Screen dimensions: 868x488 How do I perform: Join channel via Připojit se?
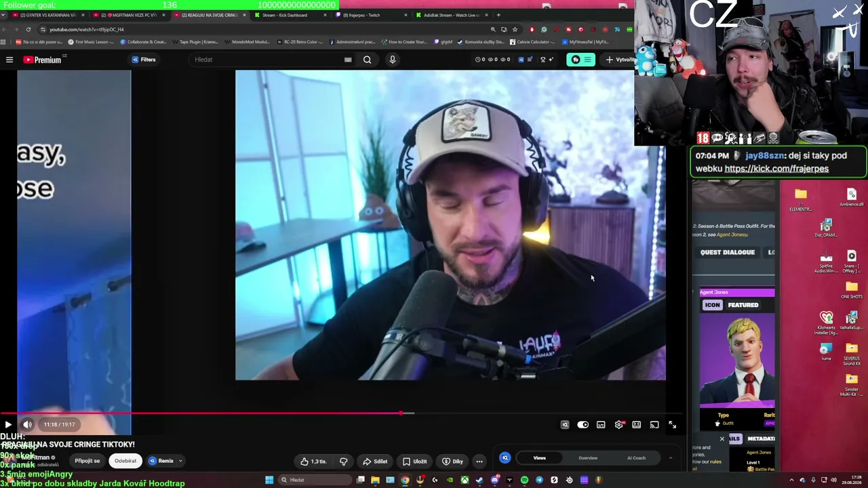coord(87,461)
